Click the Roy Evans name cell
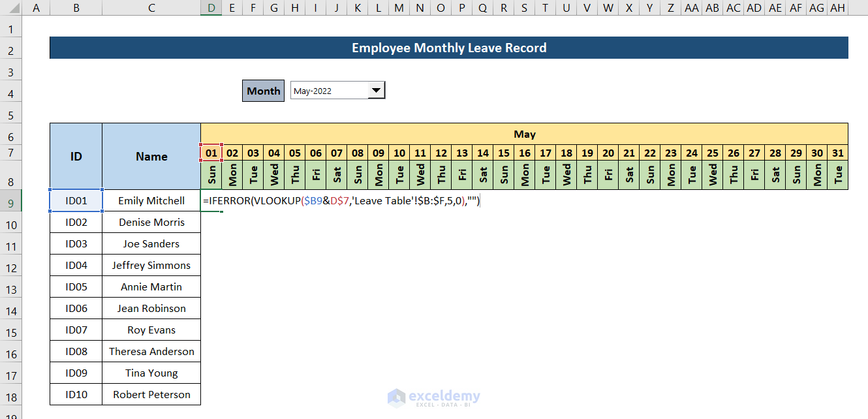This screenshot has height=419, width=868. pos(151,330)
